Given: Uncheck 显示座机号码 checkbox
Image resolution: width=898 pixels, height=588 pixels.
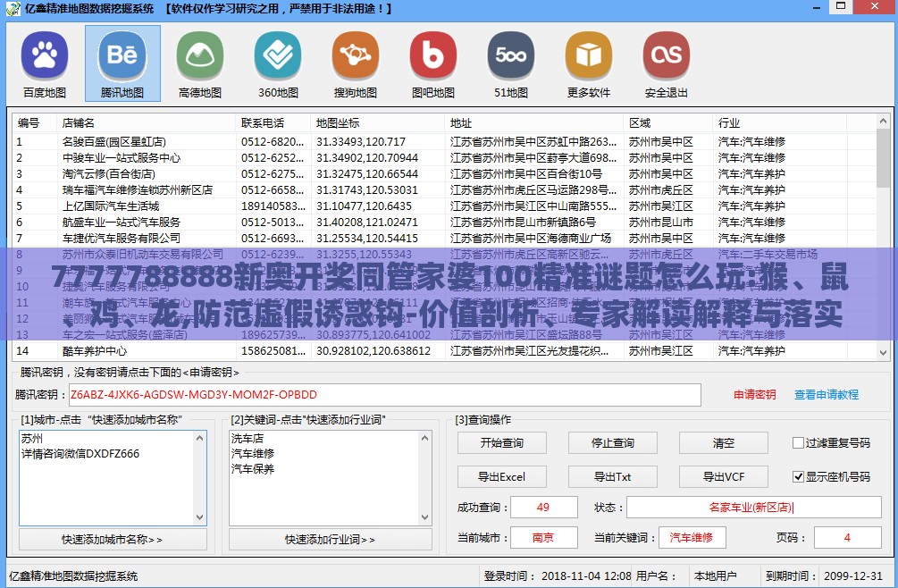Looking at the screenshot, I should coord(798,476).
